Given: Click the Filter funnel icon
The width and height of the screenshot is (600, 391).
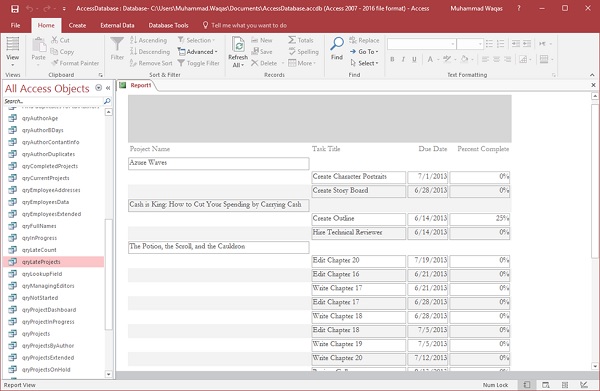Looking at the screenshot, I should tap(117, 44).
